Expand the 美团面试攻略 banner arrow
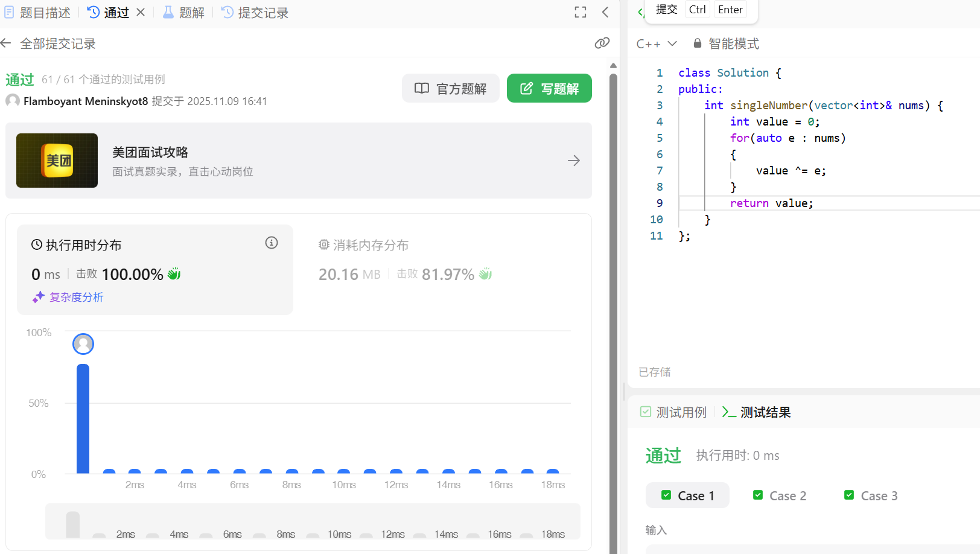Viewport: 980px width, 554px height. (573, 161)
